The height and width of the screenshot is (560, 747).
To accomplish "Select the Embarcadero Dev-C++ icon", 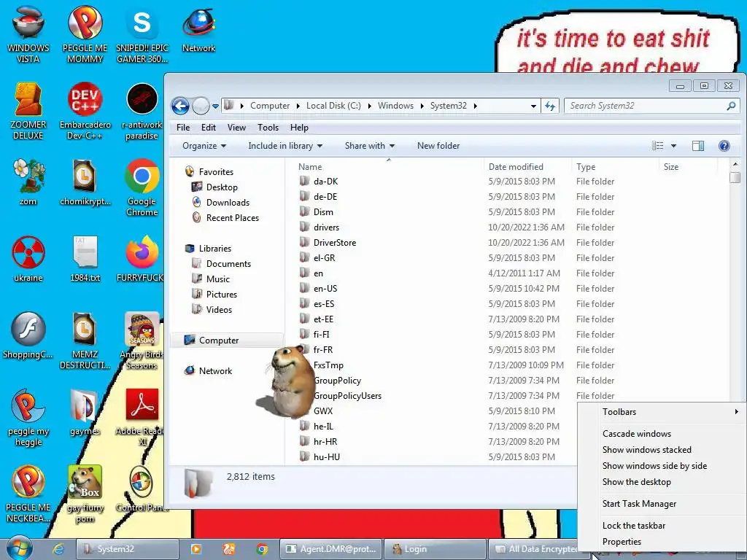I will pos(85,111).
